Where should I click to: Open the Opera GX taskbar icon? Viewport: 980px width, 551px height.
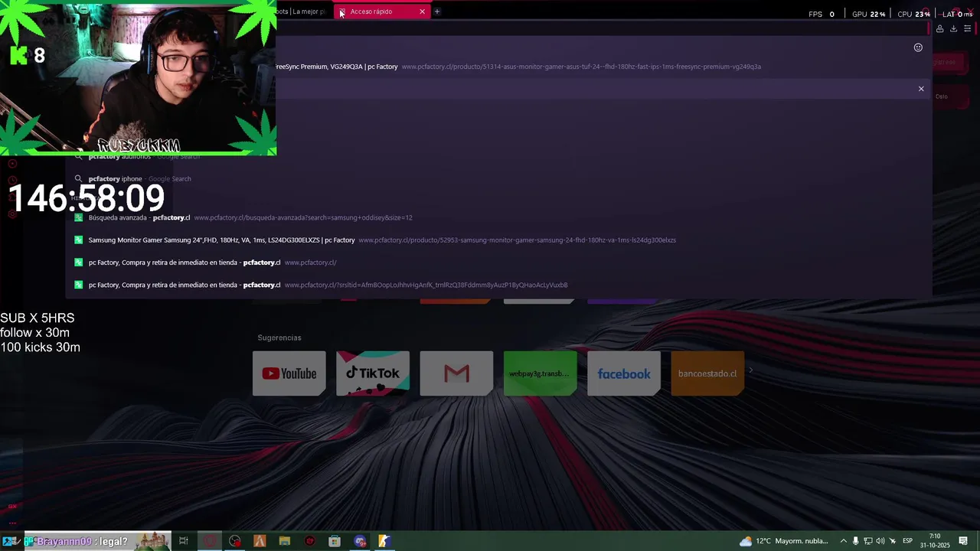pyautogui.click(x=210, y=541)
